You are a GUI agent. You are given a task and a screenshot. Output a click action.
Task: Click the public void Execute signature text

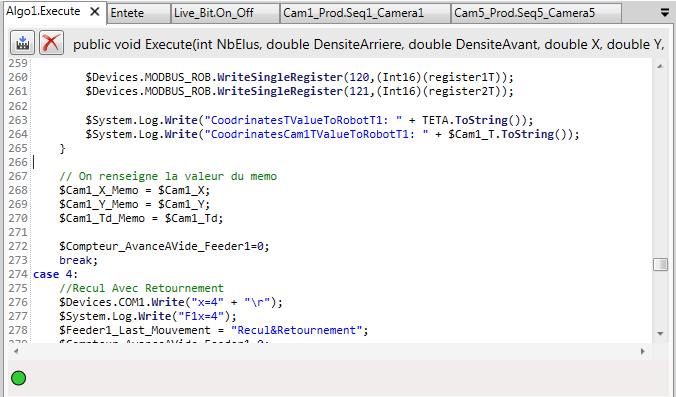[368, 44]
